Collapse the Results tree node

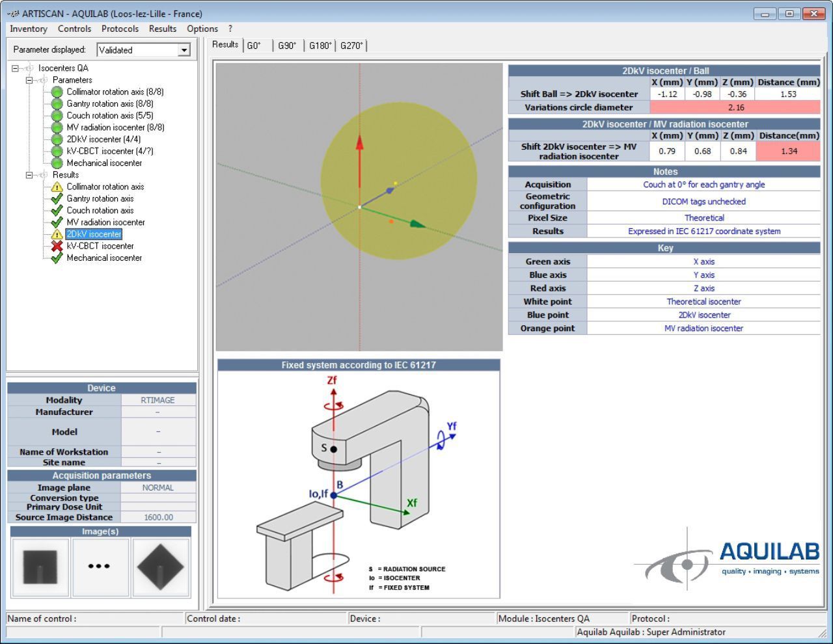[29, 175]
